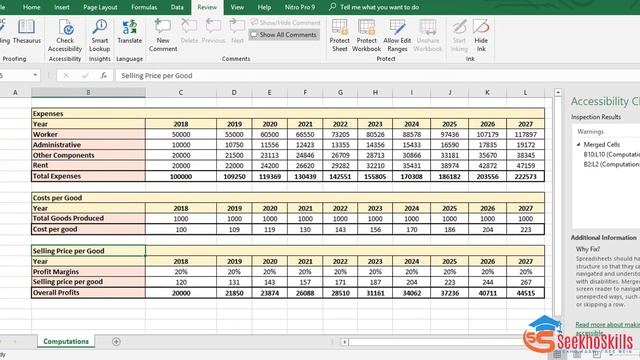The image size is (640, 360).
Task: Click Unshare Workbook
Action: (x=427, y=36)
